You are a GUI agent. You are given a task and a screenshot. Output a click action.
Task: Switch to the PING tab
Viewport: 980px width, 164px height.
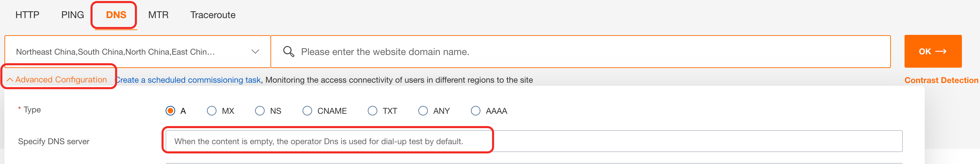pos(73,15)
